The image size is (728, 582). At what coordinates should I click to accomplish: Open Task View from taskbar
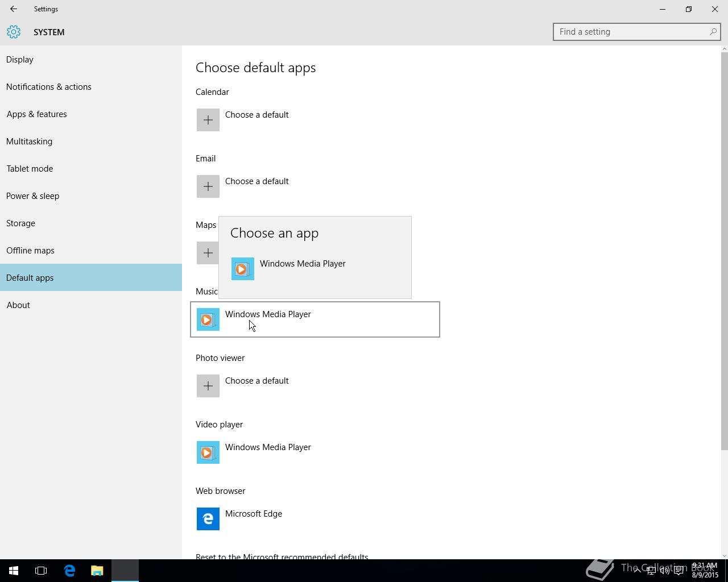(41, 571)
